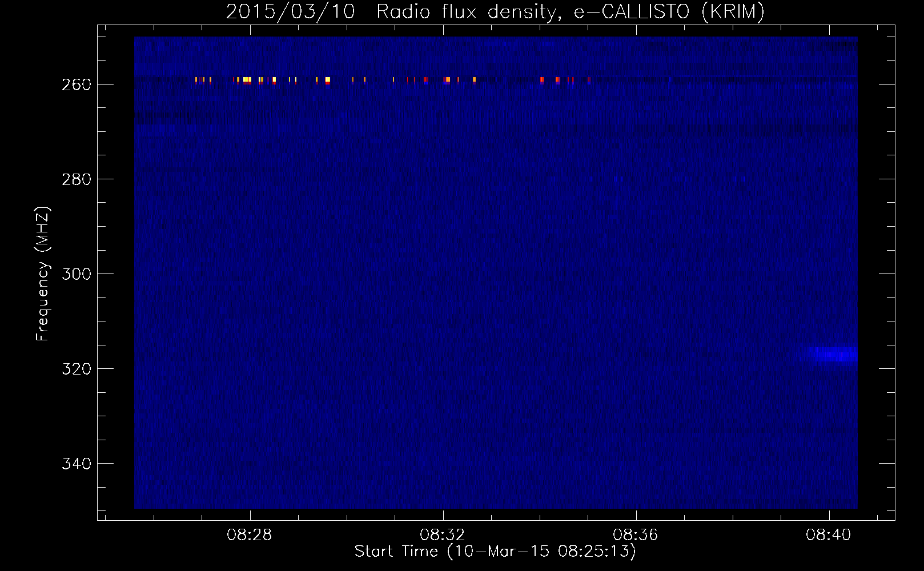Screen dimensions: 924x571
Task: Click the 08:36 time tick label
Action: click(x=636, y=535)
